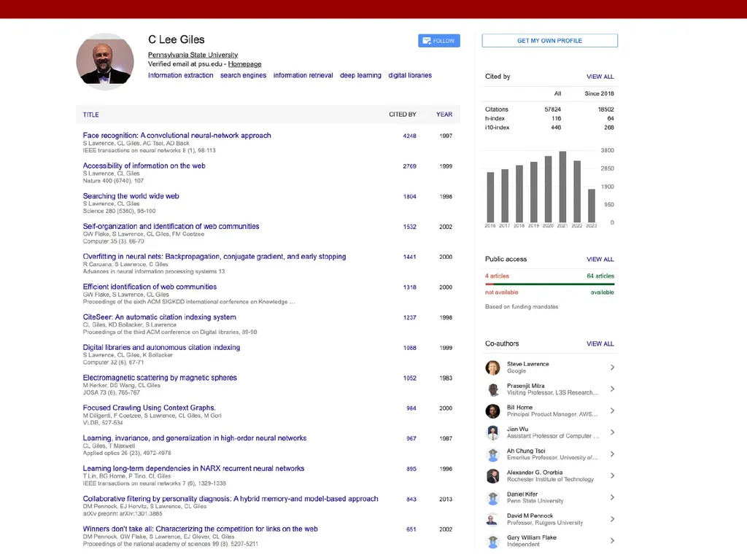Click Bill Horne's avatar icon
The image size is (747, 560).
point(492,411)
